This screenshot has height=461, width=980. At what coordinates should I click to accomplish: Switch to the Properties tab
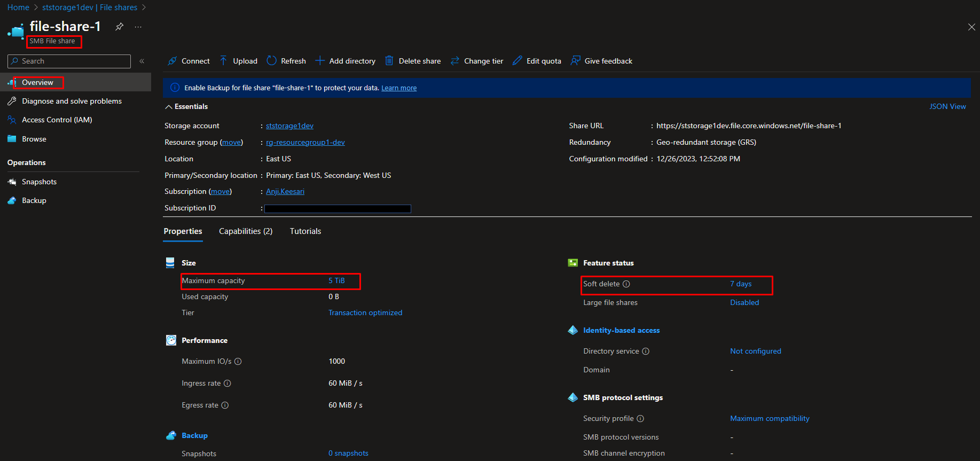(x=183, y=231)
